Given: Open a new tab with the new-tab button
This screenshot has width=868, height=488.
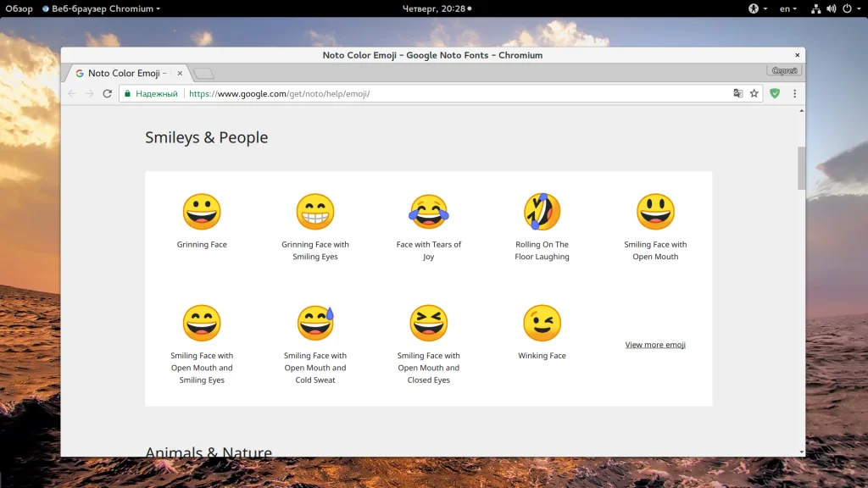Looking at the screenshot, I should pos(203,74).
